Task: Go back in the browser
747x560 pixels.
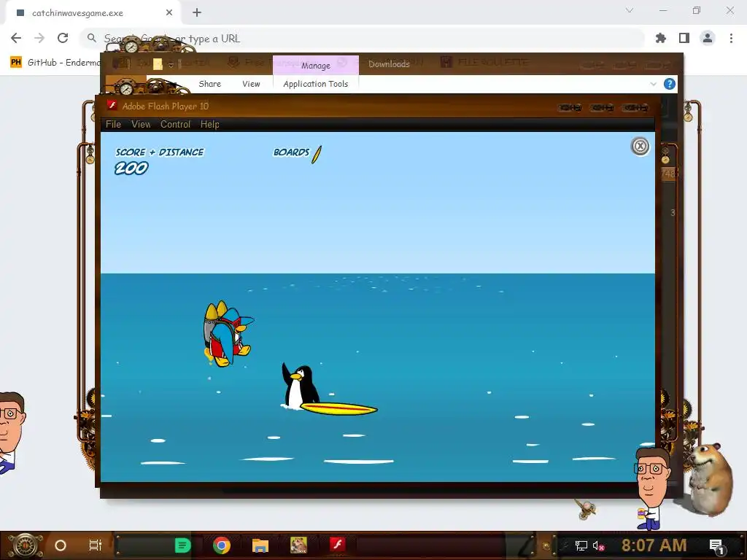Action: coord(16,38)
